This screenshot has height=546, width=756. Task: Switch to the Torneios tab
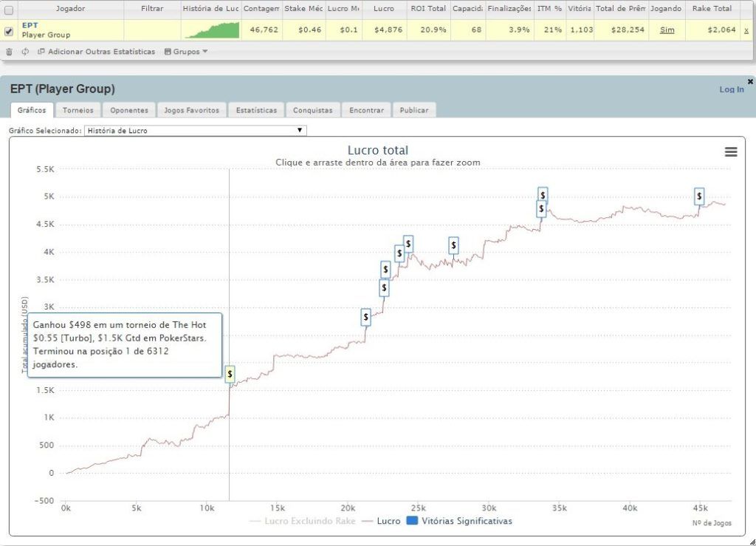78,110
